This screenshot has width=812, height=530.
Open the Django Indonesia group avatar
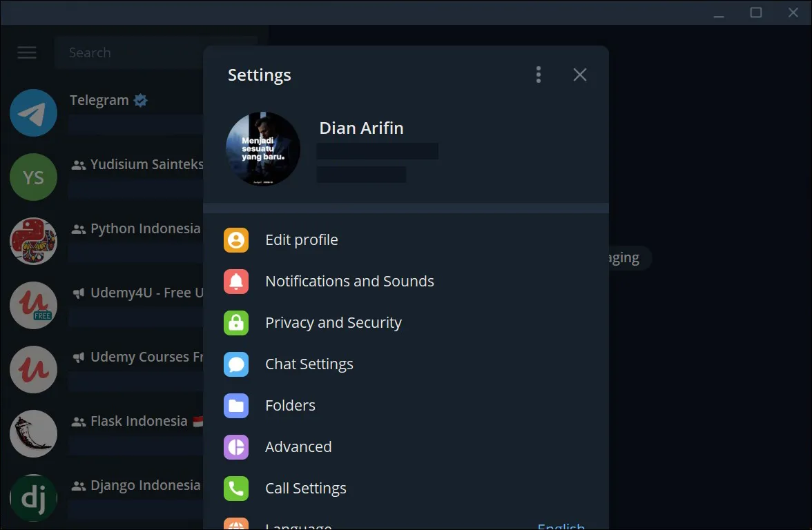click(33, 498)
